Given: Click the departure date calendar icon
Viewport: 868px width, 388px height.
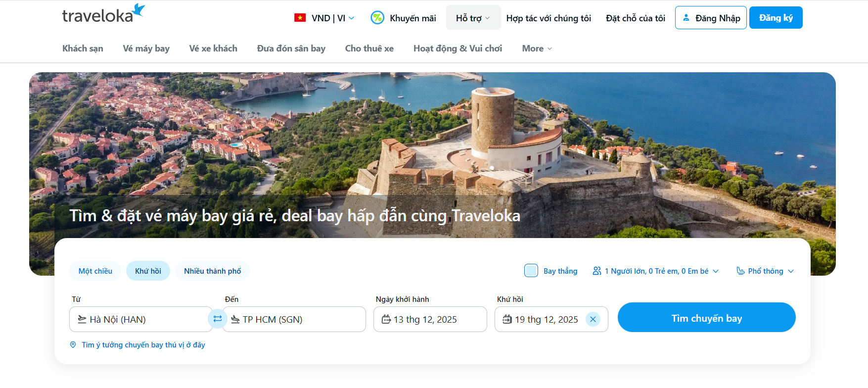Looking at the screenshot, I should (x=386, y=319).
